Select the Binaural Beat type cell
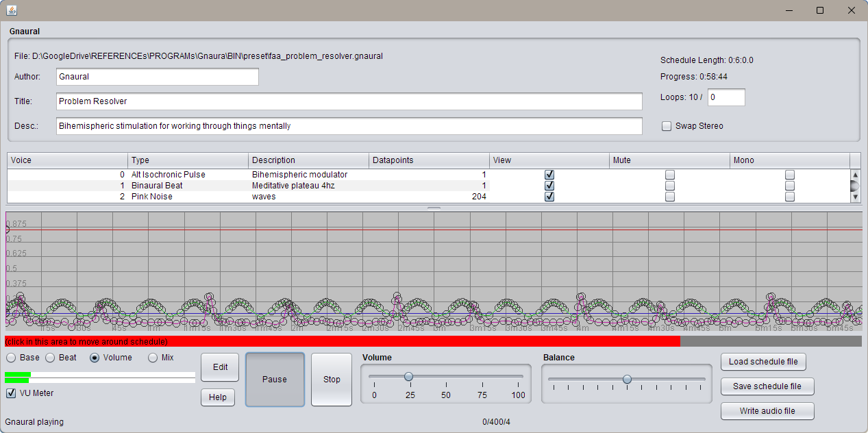Image resolution: width=868 pixels, height=433 pixels. 188,186
